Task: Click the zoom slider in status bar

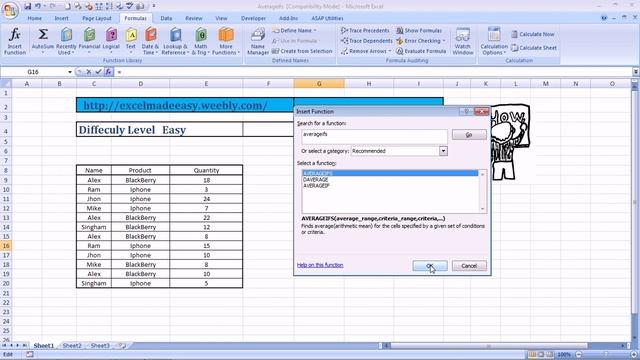Action: [606, 354]
